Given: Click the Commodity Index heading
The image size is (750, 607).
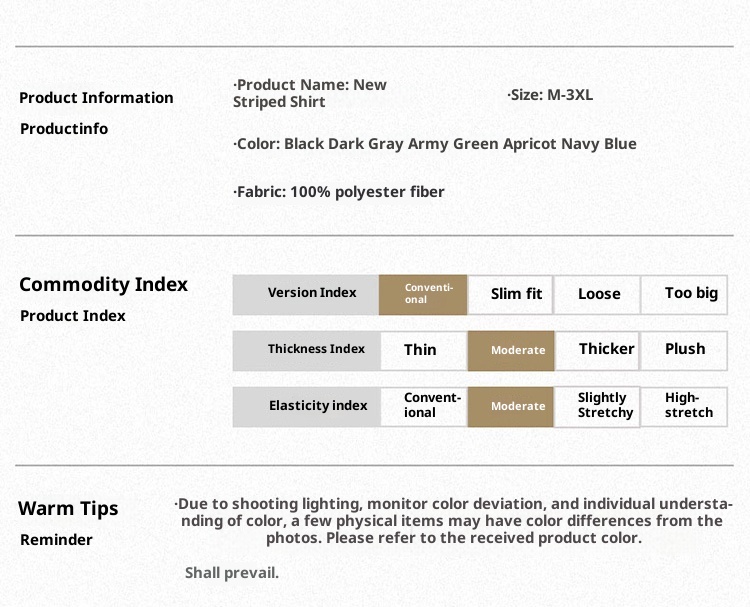Looking at the screenshot, I should coord(103,284).
